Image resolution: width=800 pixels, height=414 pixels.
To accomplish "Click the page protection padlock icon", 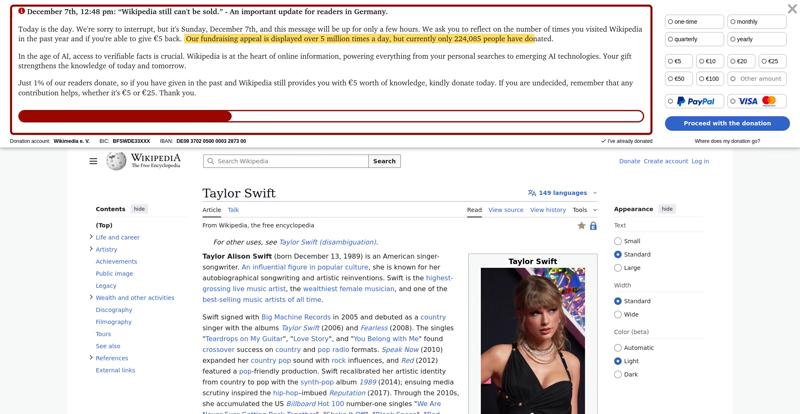I will pos(593,226).
